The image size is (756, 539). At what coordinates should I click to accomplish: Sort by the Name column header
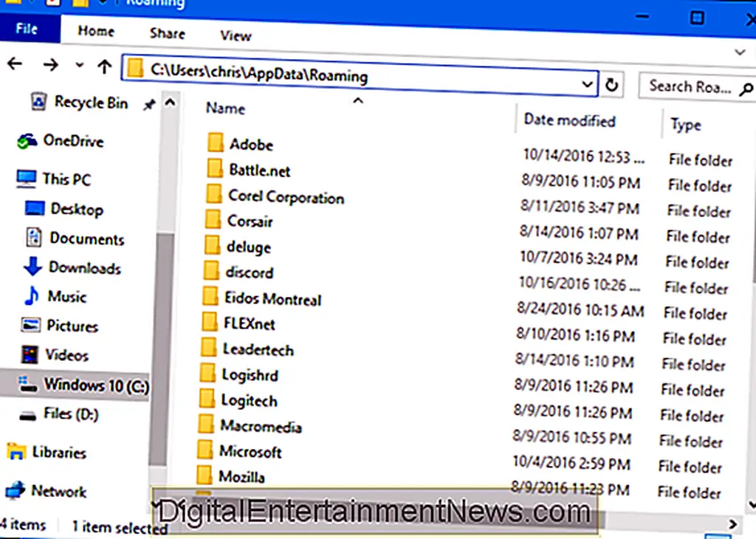(225, 109)
